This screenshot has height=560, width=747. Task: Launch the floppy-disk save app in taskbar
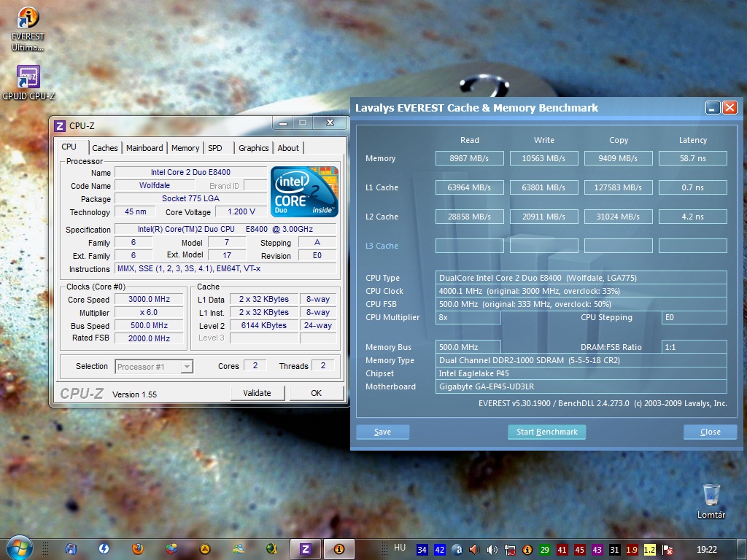[x=71, y=549]
